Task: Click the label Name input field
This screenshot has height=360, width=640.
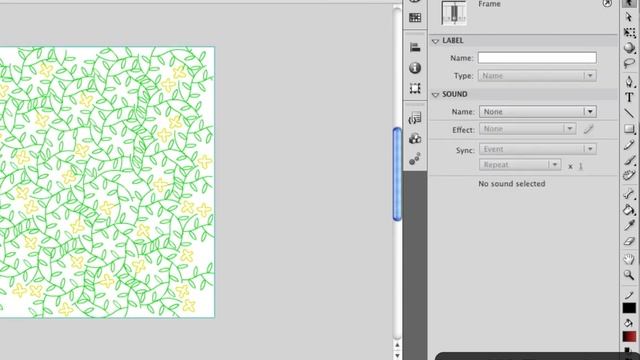Action: 537,58
